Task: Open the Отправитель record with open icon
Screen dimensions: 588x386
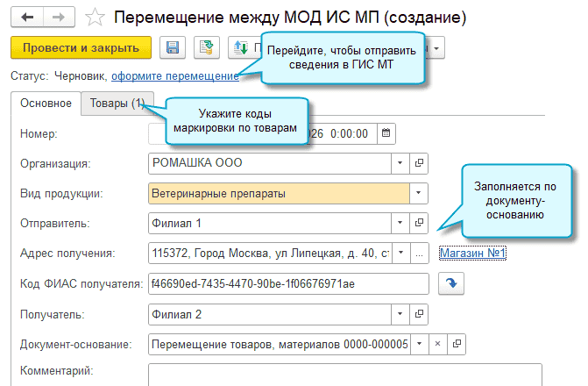Action: pyautogui.click(x=419, y=223)
